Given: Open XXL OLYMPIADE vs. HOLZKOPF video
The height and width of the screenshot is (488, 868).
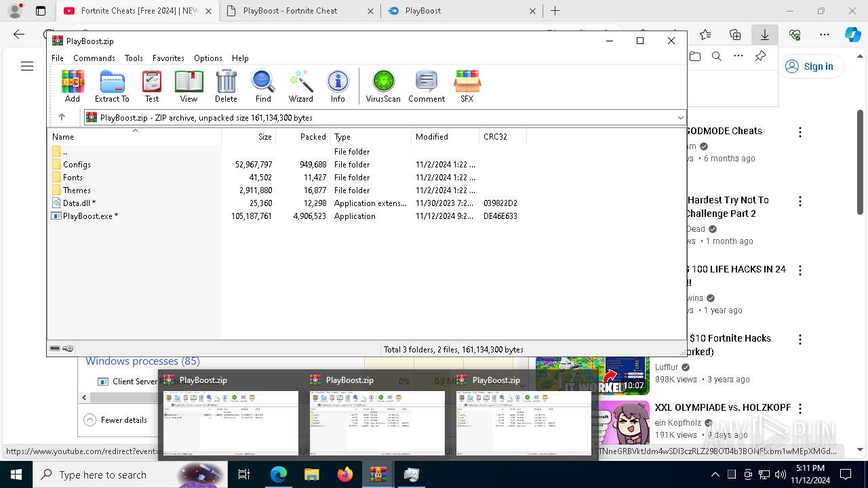Looking at the screenshot, I should (723, 407).
